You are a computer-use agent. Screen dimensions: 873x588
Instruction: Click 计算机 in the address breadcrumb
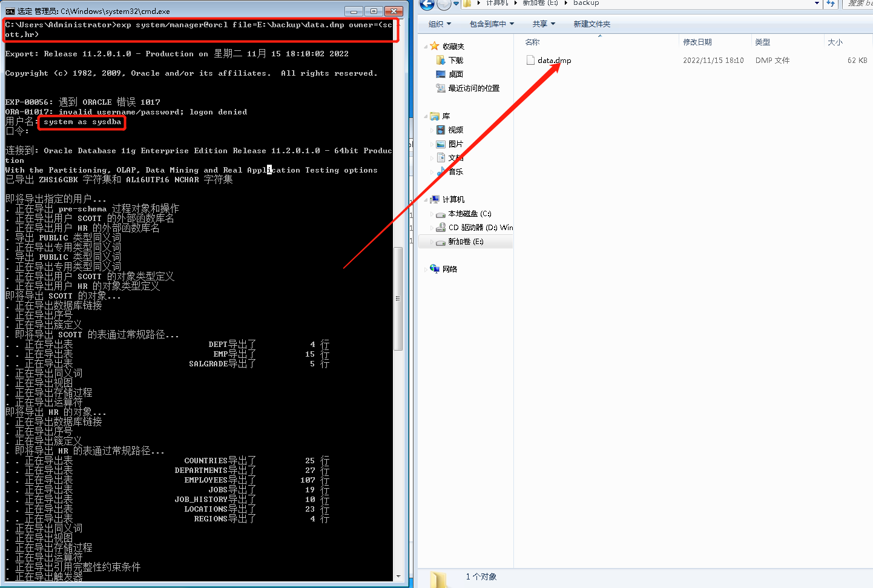point(498,3)
